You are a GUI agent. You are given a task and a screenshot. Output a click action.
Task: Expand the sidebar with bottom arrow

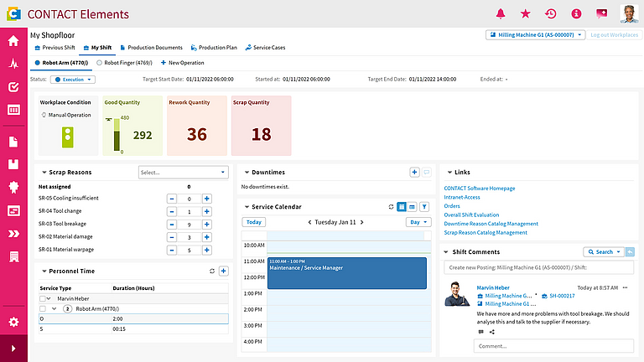coord(13,349)
